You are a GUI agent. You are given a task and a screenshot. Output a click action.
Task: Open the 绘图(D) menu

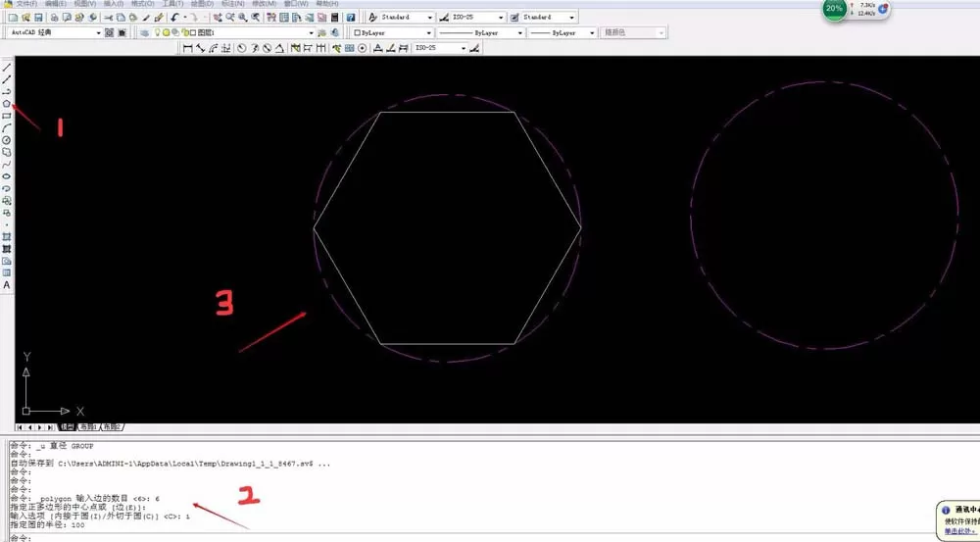(201, 4)
